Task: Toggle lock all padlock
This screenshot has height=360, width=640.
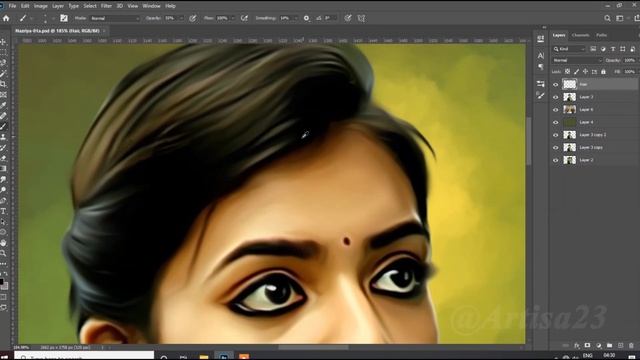Action: point(603,71)
